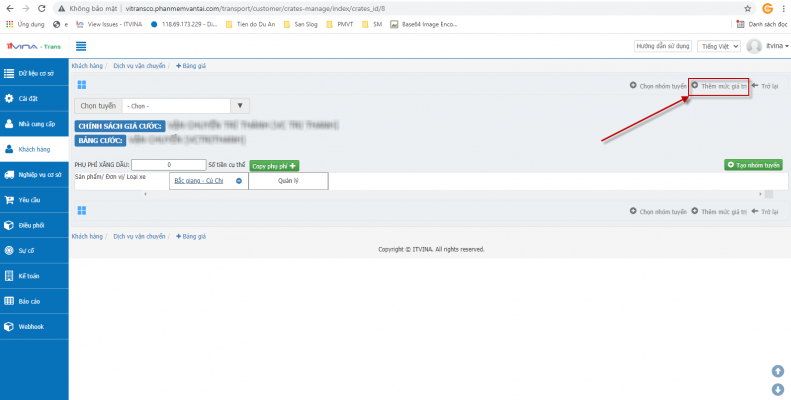This screenshot has height=400, width=791.
Task: Expand the Chọn tuyến route dropdown
Action: point(240,105)
